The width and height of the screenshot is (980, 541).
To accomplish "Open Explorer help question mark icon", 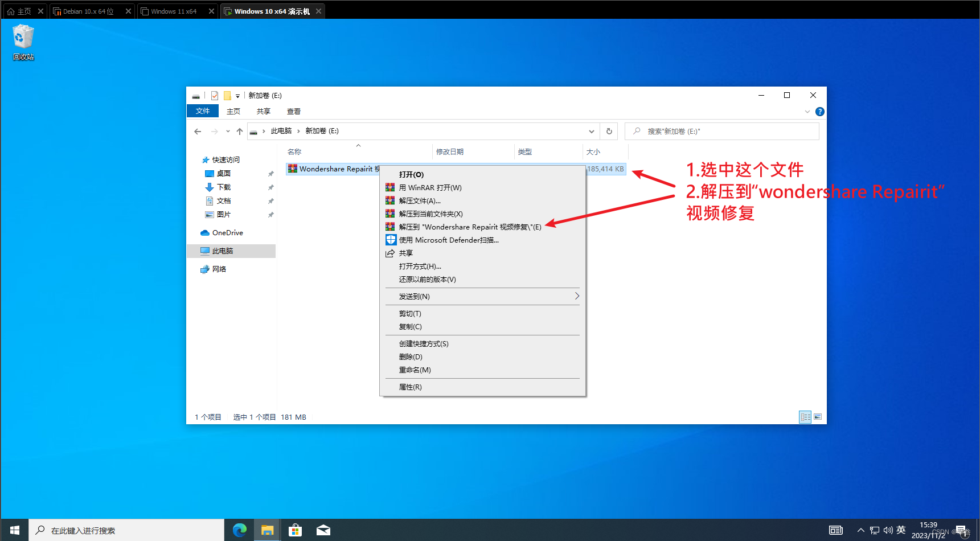I will [820, 112].
